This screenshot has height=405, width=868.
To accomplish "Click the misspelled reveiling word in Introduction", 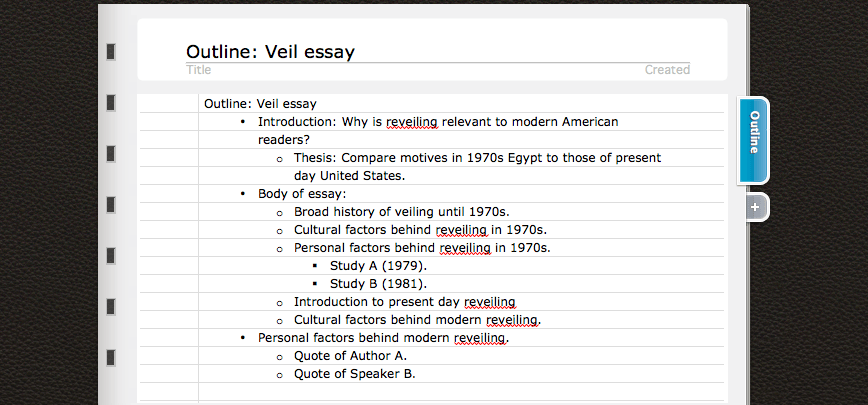I will click(x=412, y=122).
